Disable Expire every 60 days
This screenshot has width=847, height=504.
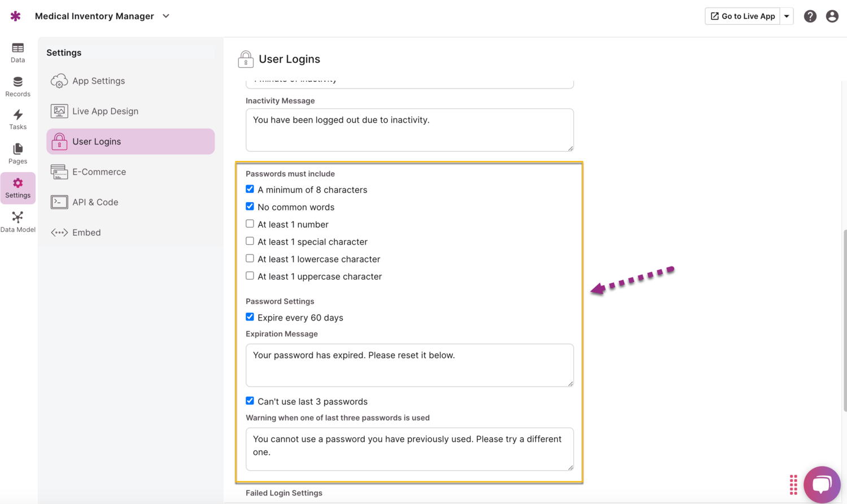250,317
